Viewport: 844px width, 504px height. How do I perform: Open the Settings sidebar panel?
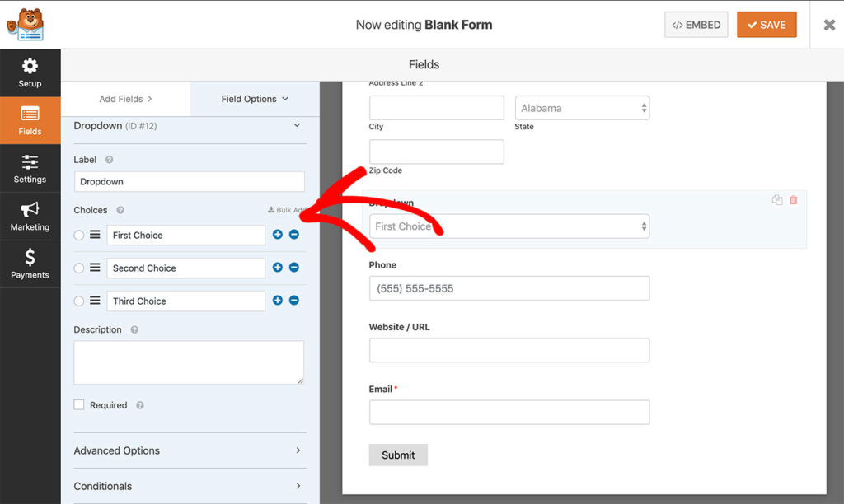(30, 168)
